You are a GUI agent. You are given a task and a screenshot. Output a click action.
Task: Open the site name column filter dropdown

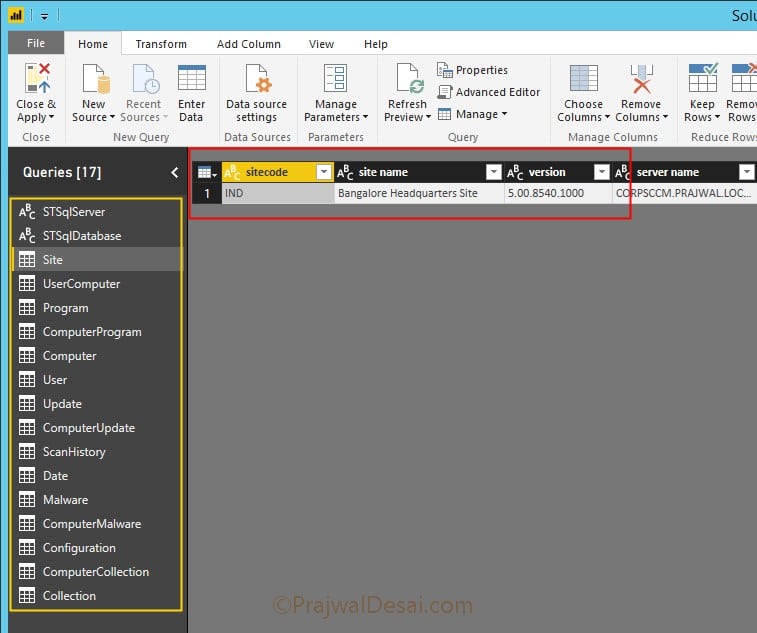[493, 172]
